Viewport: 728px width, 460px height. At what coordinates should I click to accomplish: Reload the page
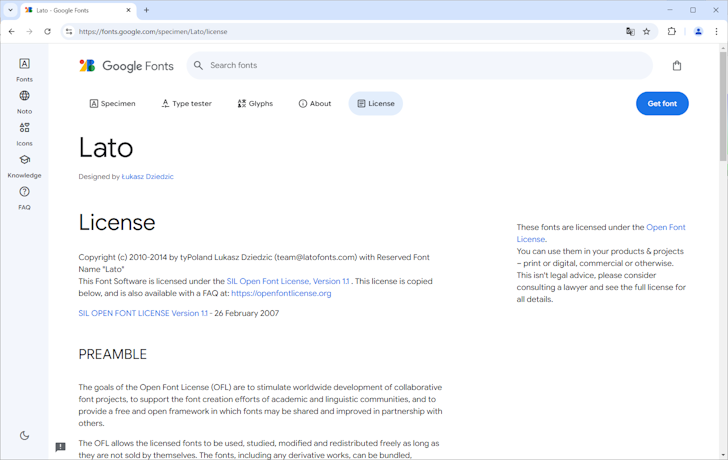(47, 32)
